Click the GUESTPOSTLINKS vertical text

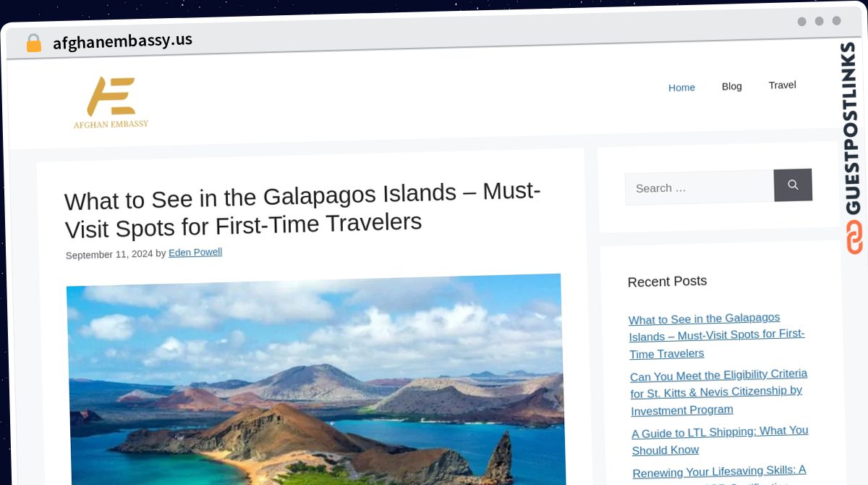tap(852, 128)
